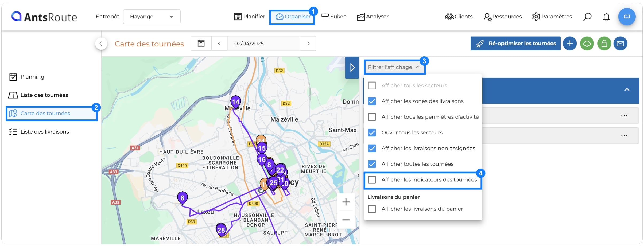Open the CJ user avatar menu
Viewport: 644px width, 246px height.
tap(627, 17)
